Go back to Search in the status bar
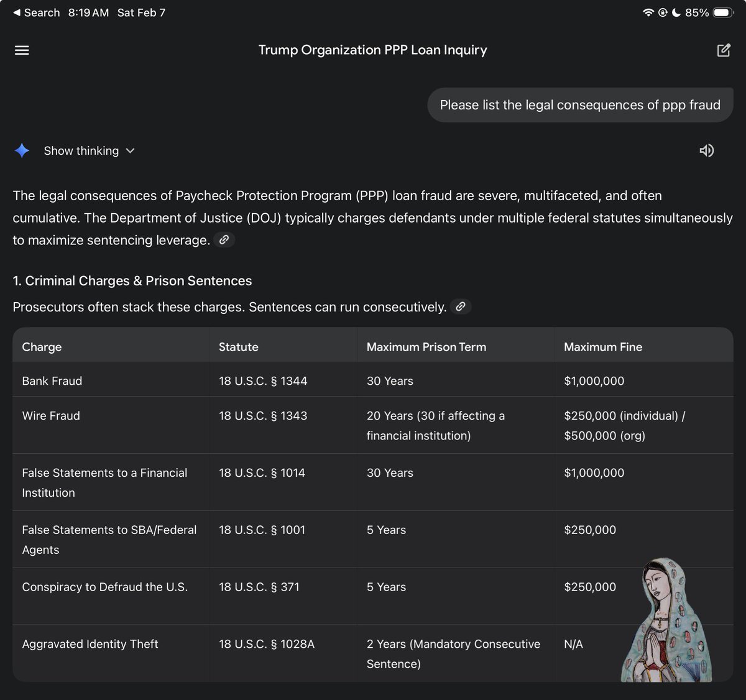Viewport: 746px width, 700px height. point(36,12)
